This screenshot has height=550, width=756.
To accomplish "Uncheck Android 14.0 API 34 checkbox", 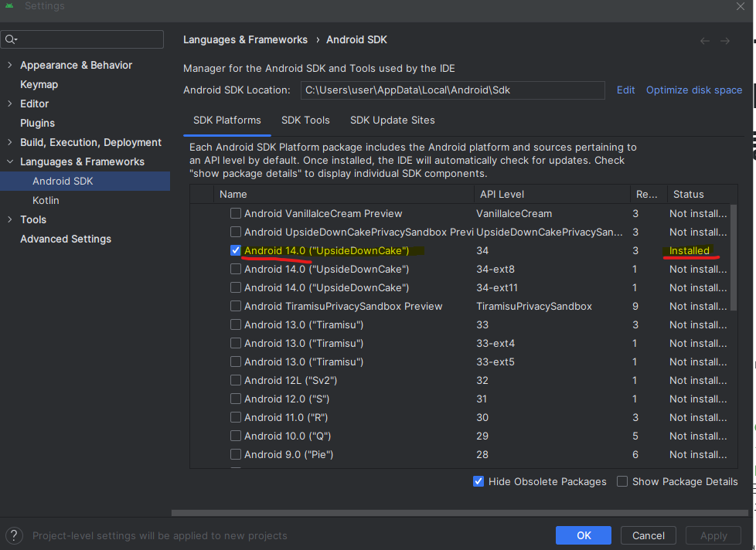I will [236, 250].
